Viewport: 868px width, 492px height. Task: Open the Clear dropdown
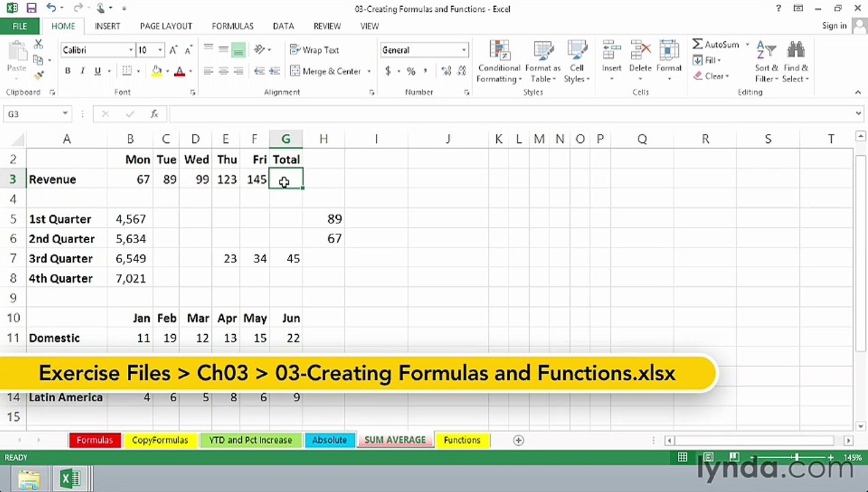point(711,76)
